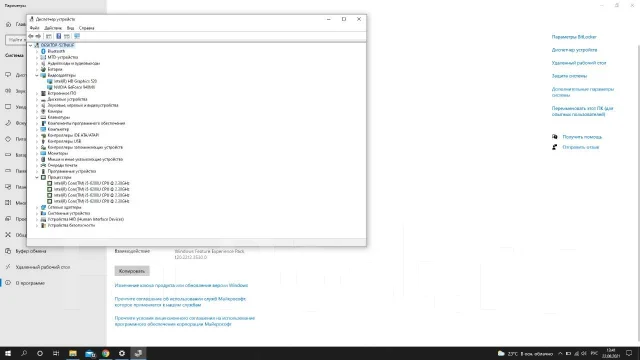
Task: Open taskbar Search via the magnifier icon
Action: [x=24, y=353]
